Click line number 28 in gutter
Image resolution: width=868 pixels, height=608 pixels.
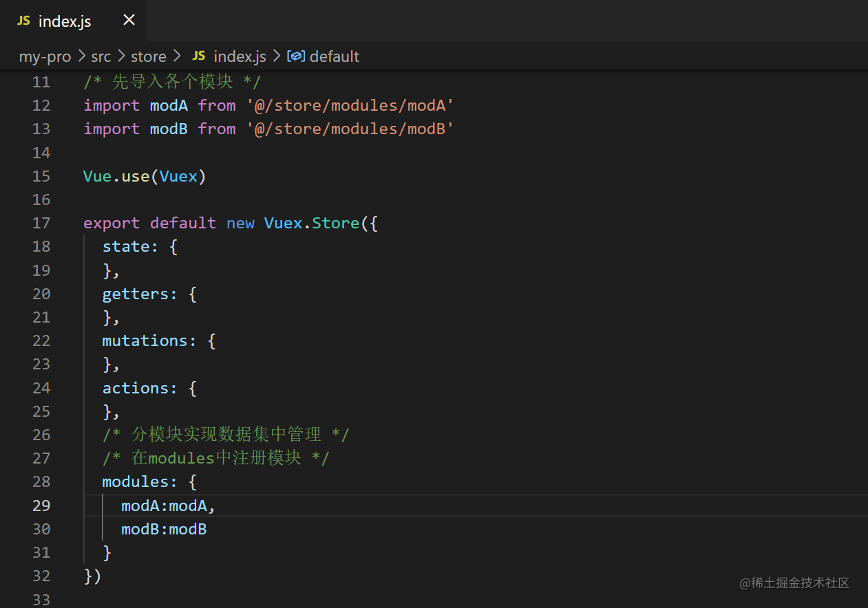point(41,481)
